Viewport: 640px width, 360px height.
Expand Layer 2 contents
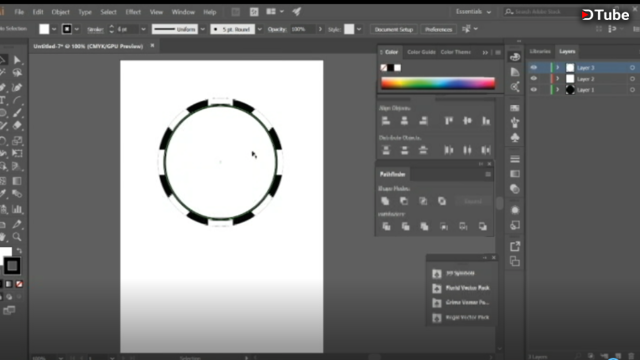(x=558, y=79)
